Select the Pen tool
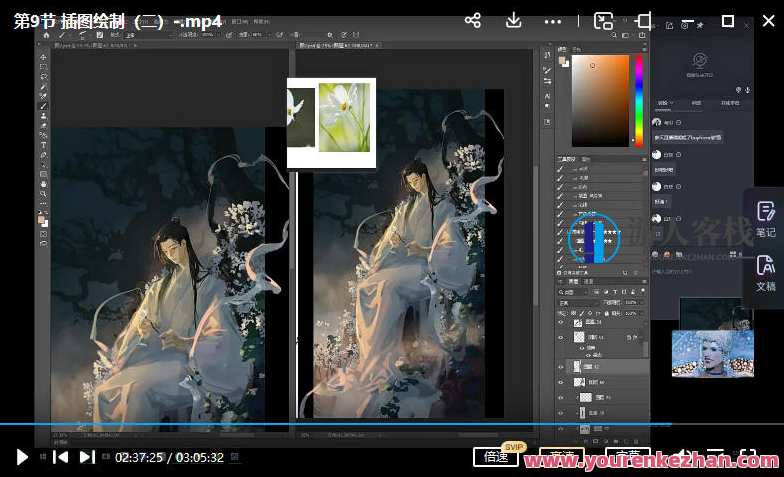This screenshot has width=784, height=477. [44, 155]
